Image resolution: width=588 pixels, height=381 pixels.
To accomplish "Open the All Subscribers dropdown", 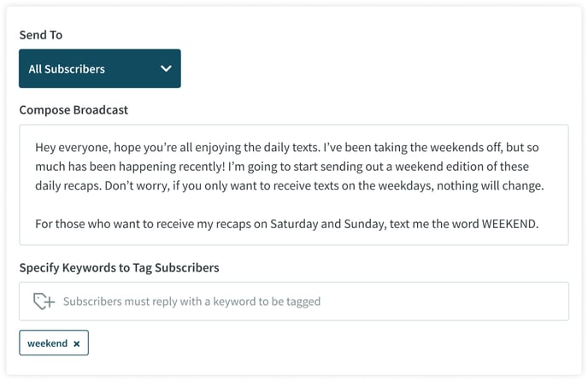I will 100,68.
